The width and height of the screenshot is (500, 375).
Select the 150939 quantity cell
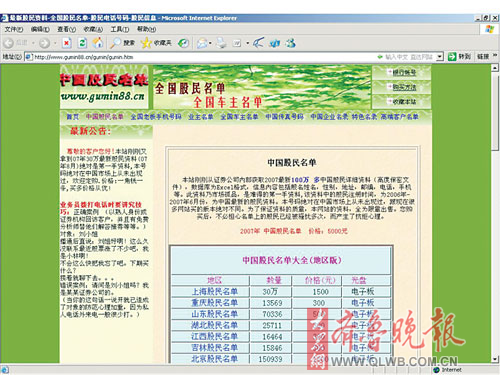[x=270, y=359]
